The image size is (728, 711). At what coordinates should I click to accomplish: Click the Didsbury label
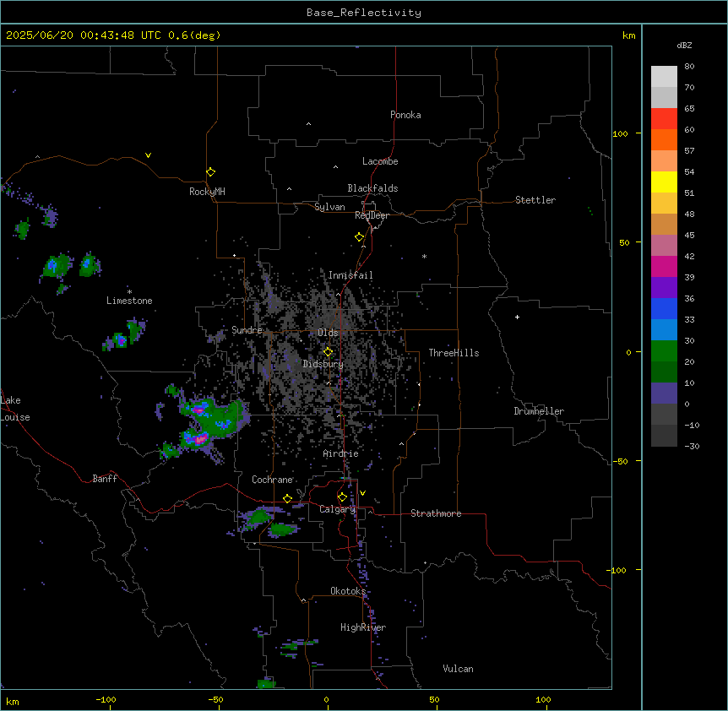click(x=323, y=364)
